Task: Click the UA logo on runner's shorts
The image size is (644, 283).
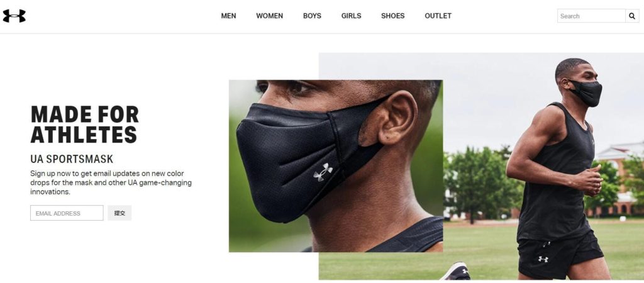Action: (x=543, y=259)
